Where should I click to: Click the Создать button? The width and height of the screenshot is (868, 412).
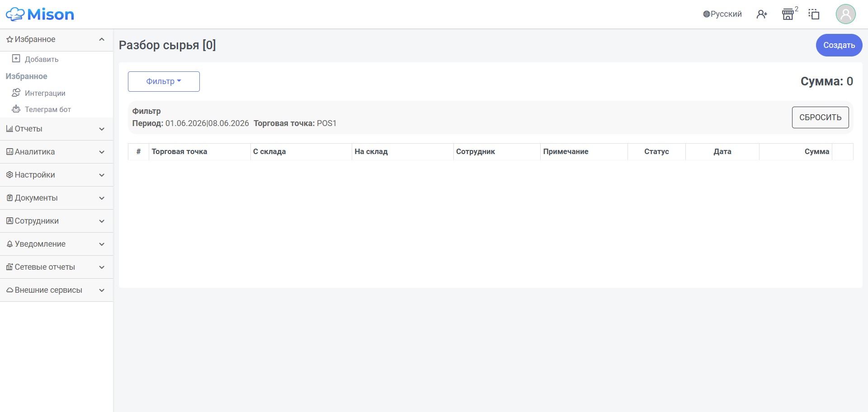point(839,45)
